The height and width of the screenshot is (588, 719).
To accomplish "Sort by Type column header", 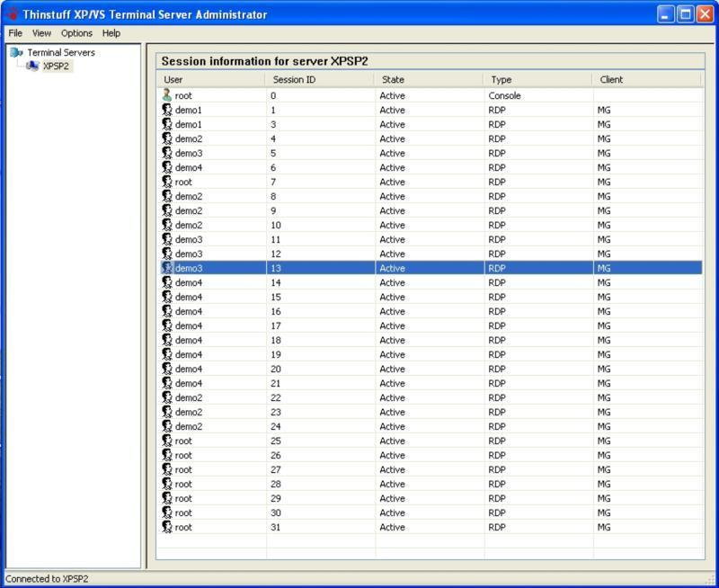I will coord(537,79).
